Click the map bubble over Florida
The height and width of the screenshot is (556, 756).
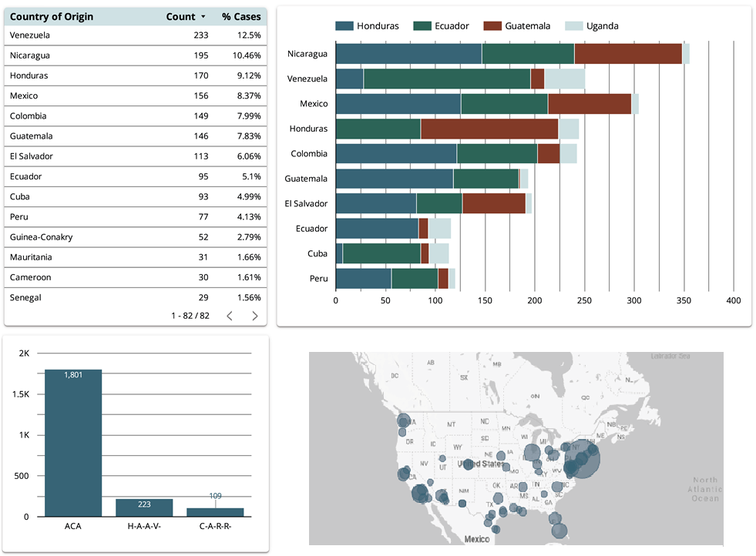click(559, 530)
